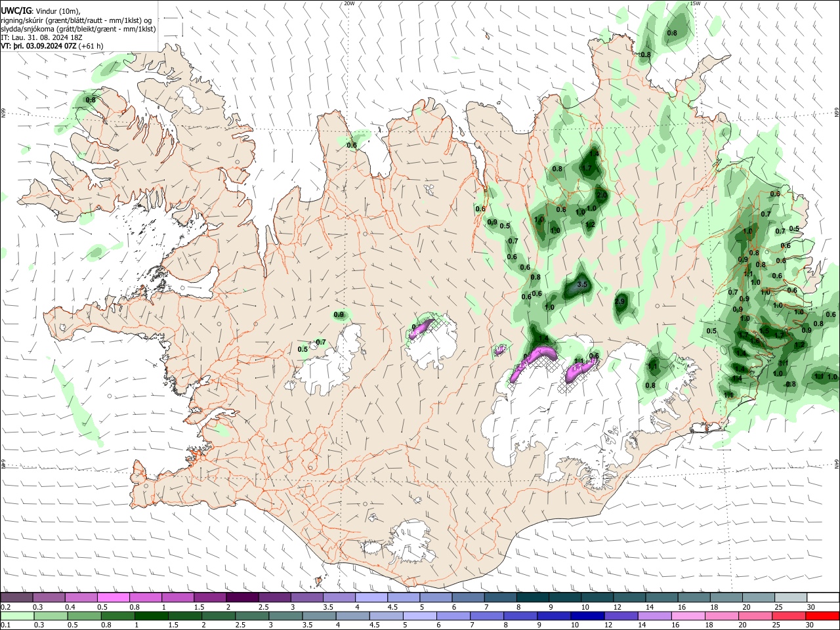Viewport: 840px width, 630px height.
Task: Click bottom legend row swatch between 8 and 9
Action: pyautogui.click(x=521, y=616)
